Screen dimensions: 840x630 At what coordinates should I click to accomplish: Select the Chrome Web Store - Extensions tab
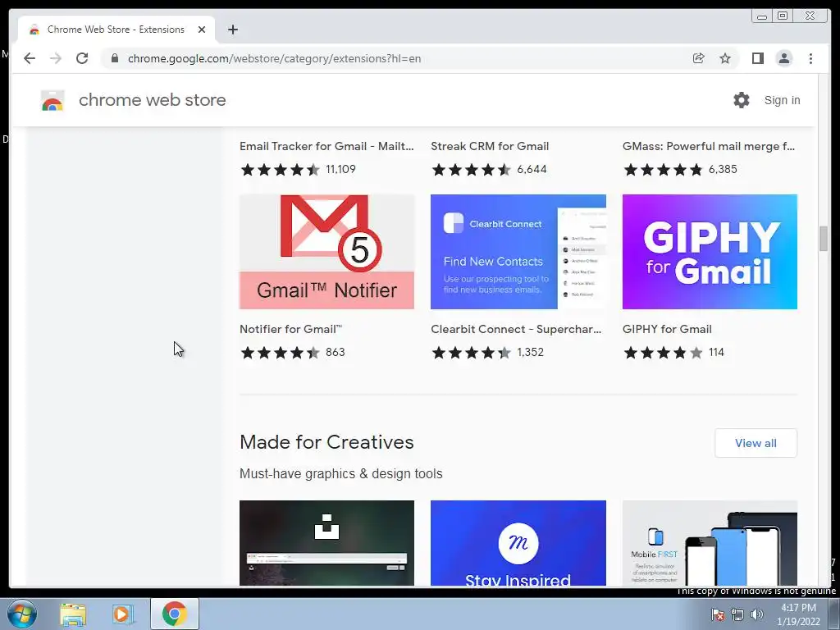point(116,30)
